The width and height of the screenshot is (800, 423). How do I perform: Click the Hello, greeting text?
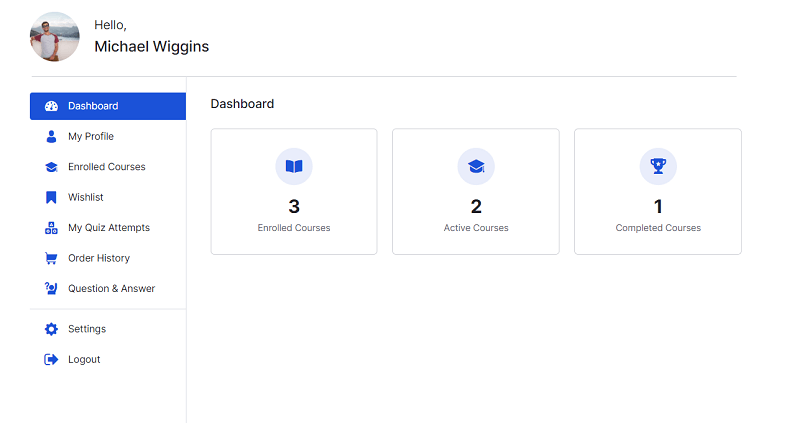pos(110,25)
